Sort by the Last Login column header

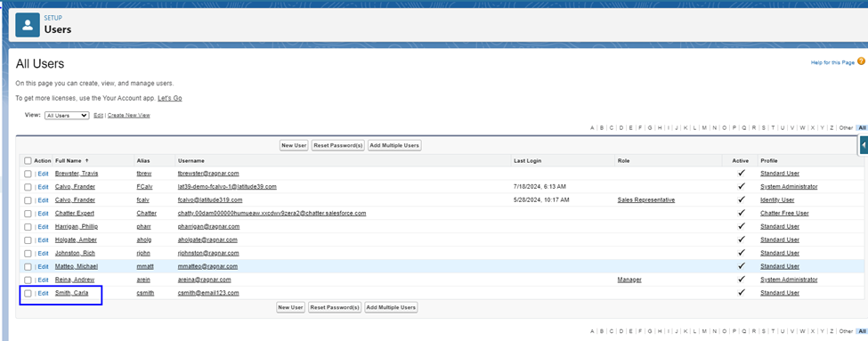[x=528, y=160]
